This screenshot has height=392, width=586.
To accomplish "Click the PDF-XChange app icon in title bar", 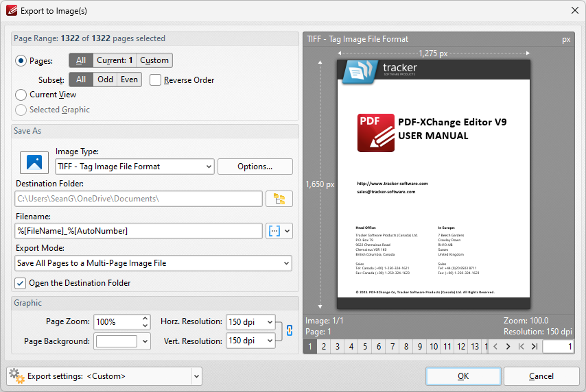I will [x=12, y=10].
